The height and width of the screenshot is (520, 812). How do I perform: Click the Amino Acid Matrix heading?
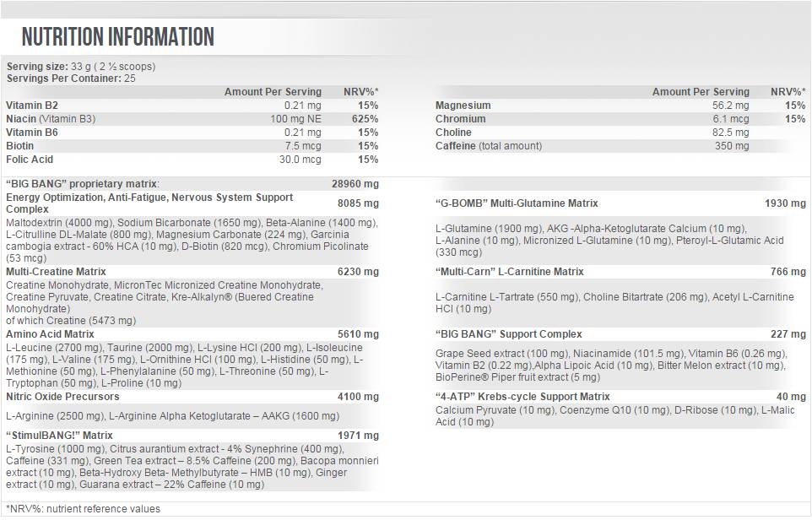click(50, 334)
